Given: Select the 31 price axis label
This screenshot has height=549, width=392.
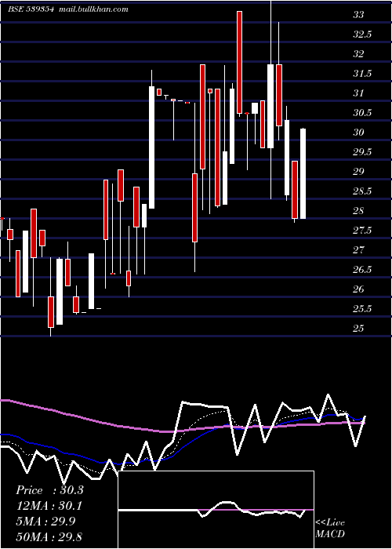Looking at the screenshot, I should [359, 93].
